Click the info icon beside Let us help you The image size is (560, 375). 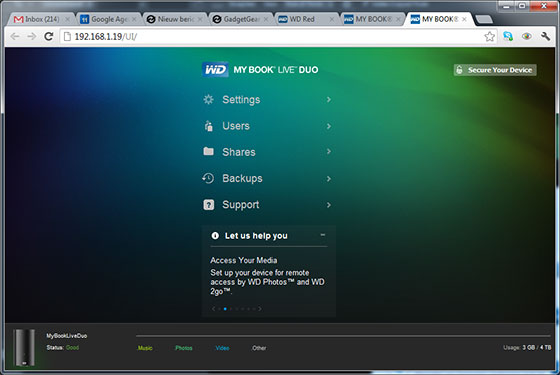[x=215, y=235]
